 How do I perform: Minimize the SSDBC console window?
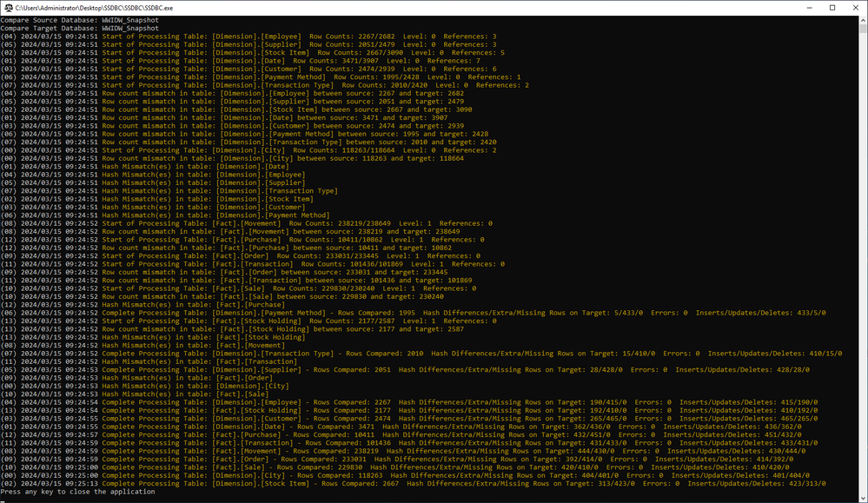tap(809, 8)
